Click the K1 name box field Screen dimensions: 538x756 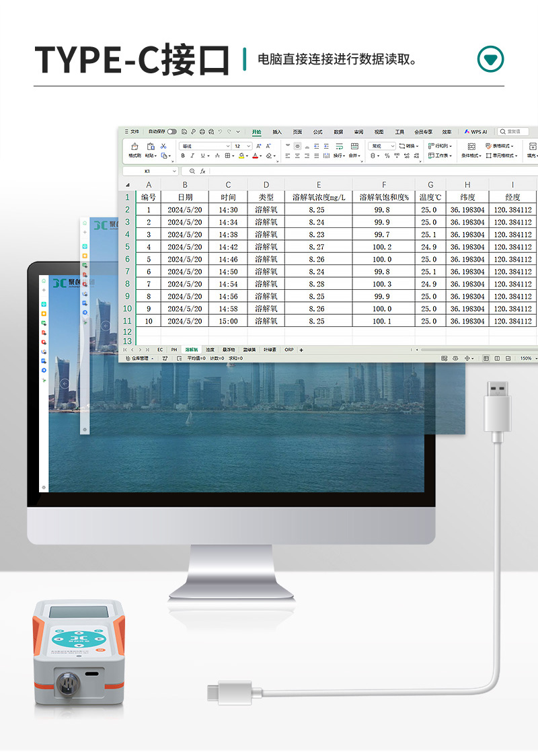148,172
